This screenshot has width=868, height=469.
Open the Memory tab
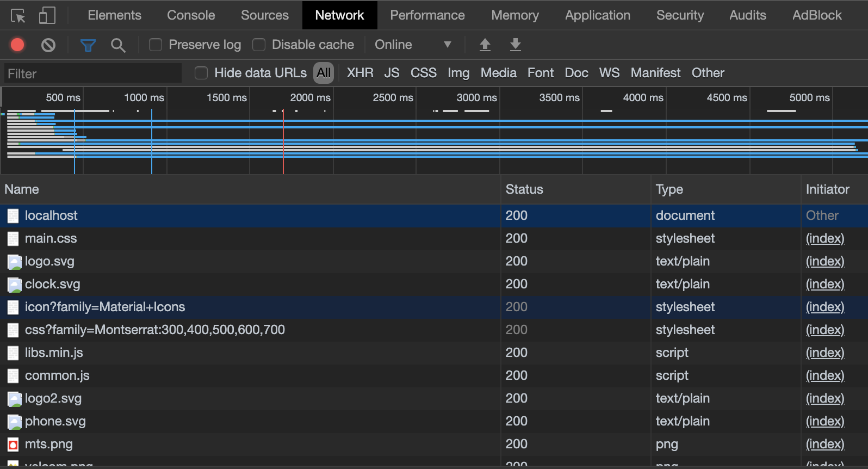click(x=515, y=15)
